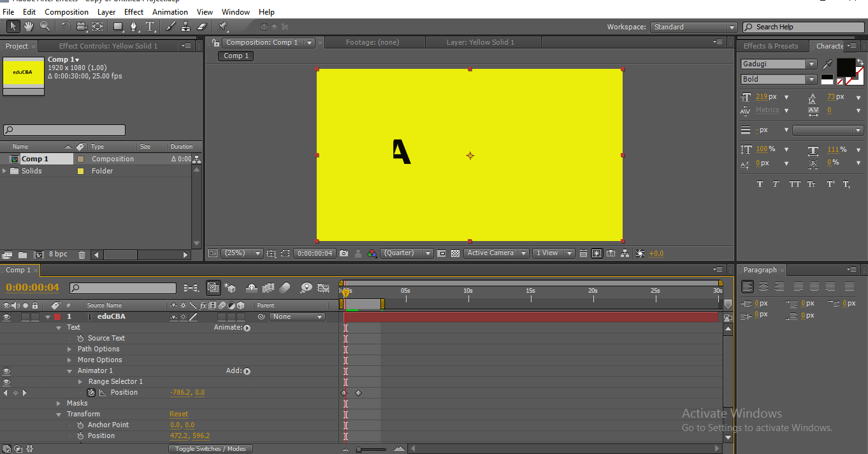Hide the eduCBA layer with eye toggle
Viewport: 868px width, 454px height.
[x=6, y=317]
